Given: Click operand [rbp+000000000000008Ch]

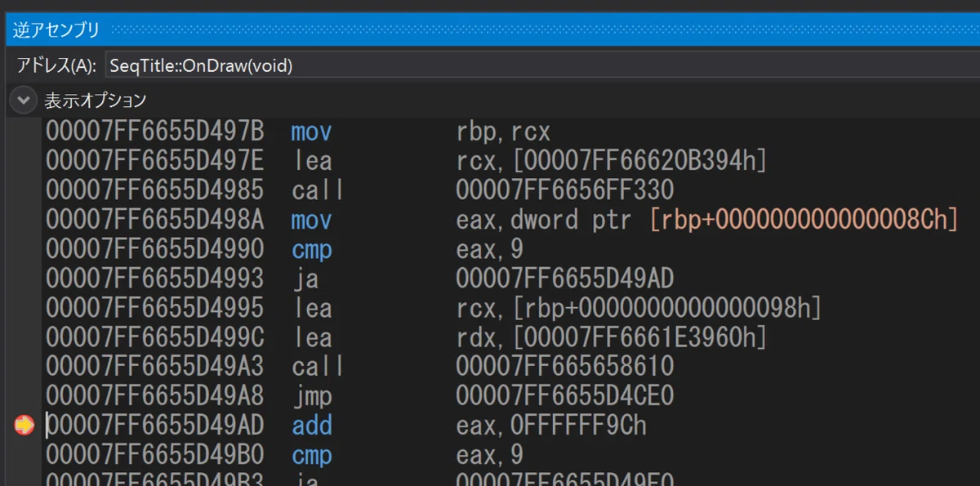Looking at the screenshot, I should [x=804, y=220].
